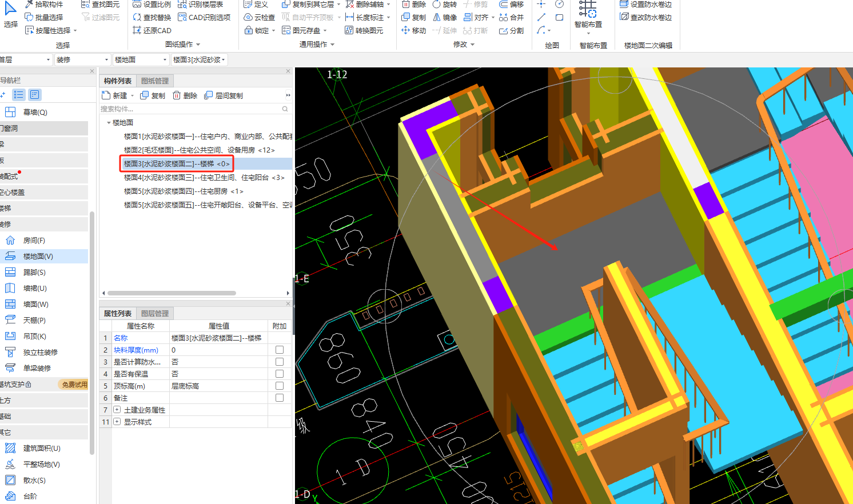This screenshot has height=504, width=853.
Task: Tick the 附加 checkbox for 是否计算防水
Action: tap(280, 362)
